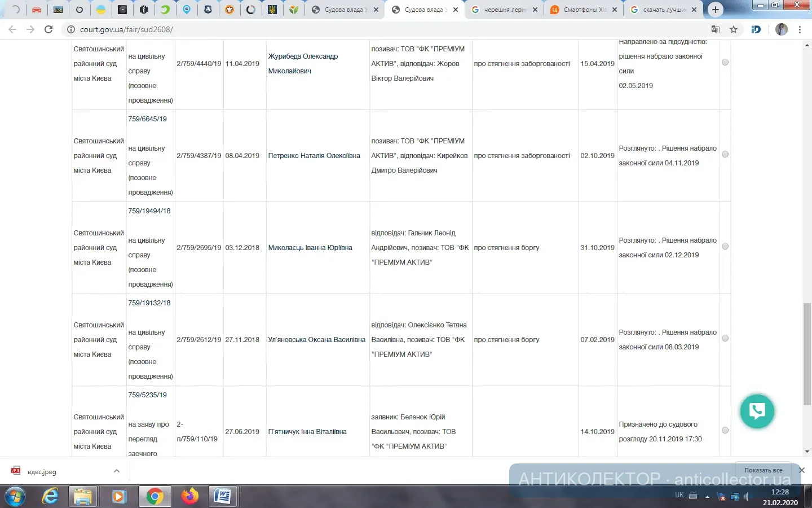Viewport: 812px width, 508px height.
Task: Click 'Показать все' downloads button
Action: [x=763, y=470]
